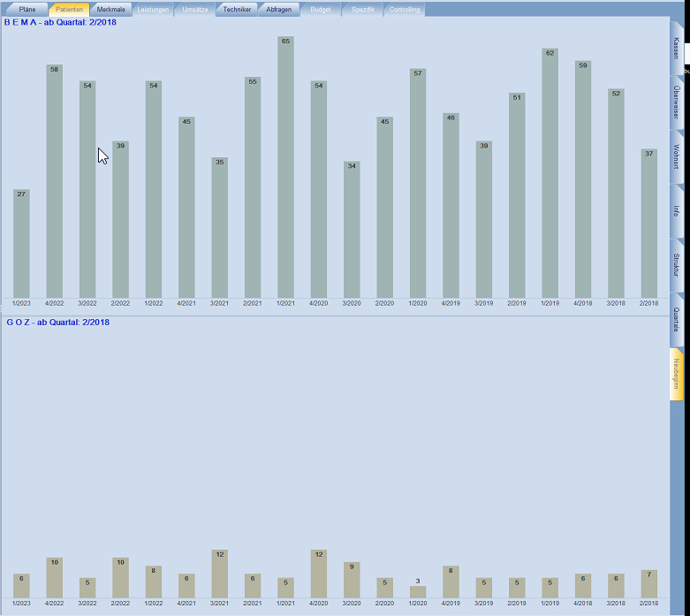690x616 pixels.
Task: Select the Überweiser side tab
Action: click(676, 102)
